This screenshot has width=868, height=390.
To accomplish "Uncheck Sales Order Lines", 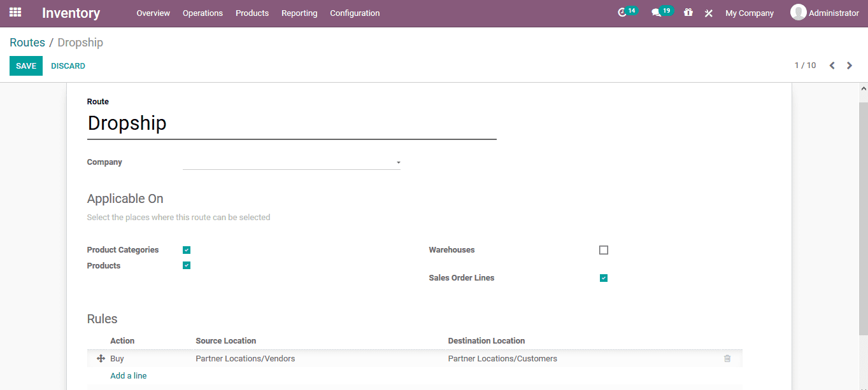I will click(x=603, y=277).
